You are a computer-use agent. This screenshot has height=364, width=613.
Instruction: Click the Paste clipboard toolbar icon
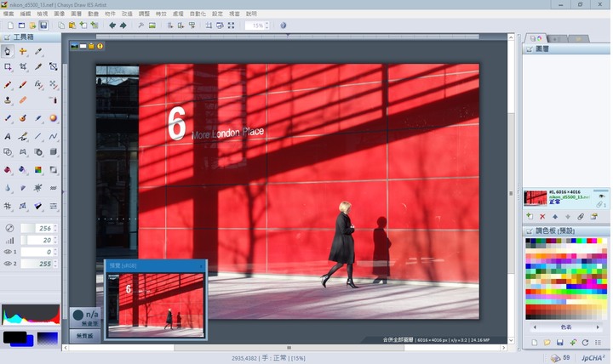tap(72, 26)
